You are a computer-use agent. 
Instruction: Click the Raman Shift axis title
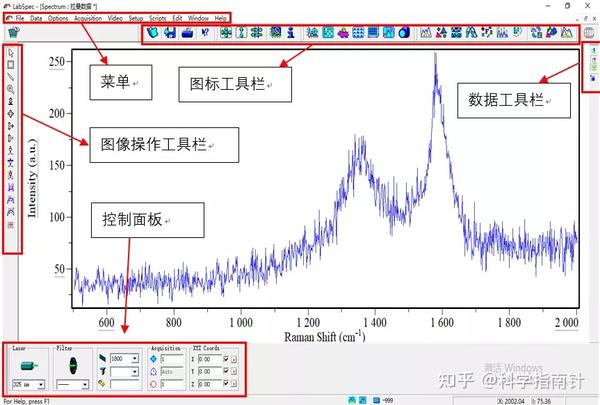coord(324,337)
